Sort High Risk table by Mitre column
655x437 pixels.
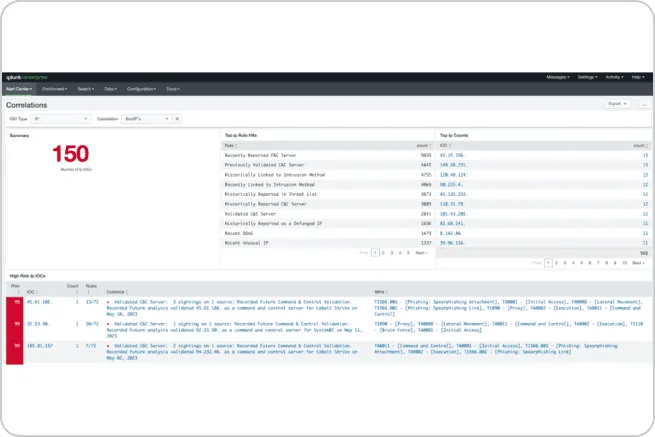[x=381, y=292]
